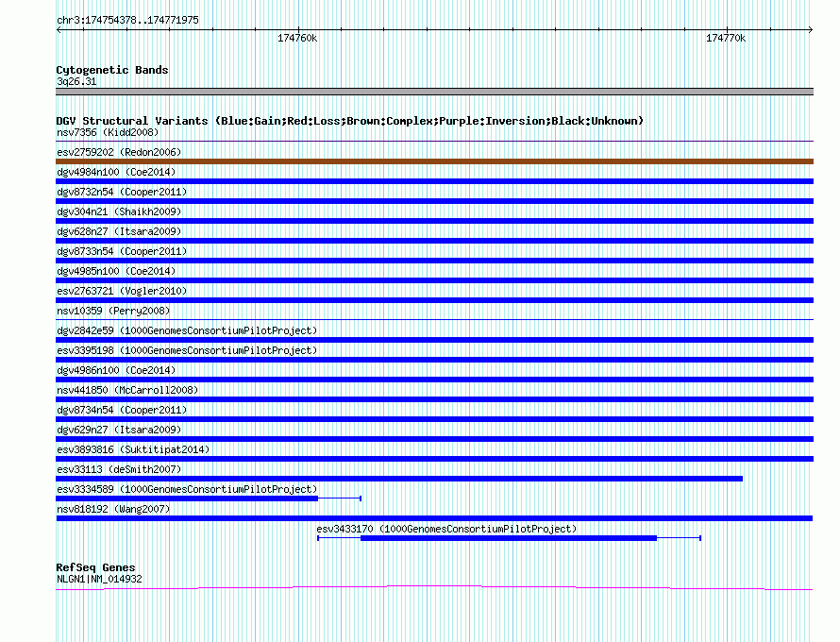840x642 pixels.
Task: Select the Cytogenetic Bands track title
Action: point(112,70)
